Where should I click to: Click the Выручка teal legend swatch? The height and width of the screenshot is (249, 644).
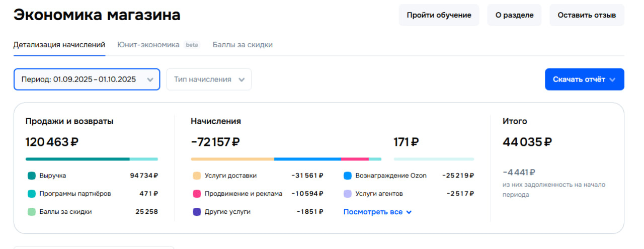[x=32, y=176]
